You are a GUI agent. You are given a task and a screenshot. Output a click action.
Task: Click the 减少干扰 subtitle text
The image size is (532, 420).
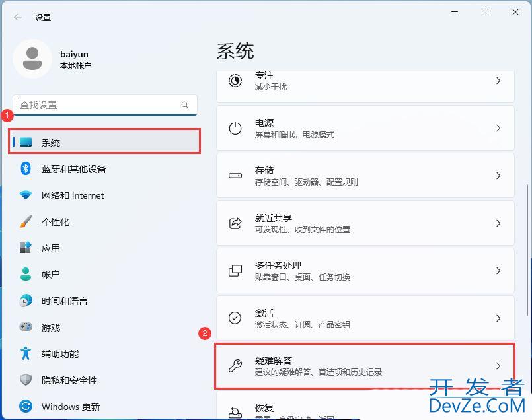[x=271, y=87]
